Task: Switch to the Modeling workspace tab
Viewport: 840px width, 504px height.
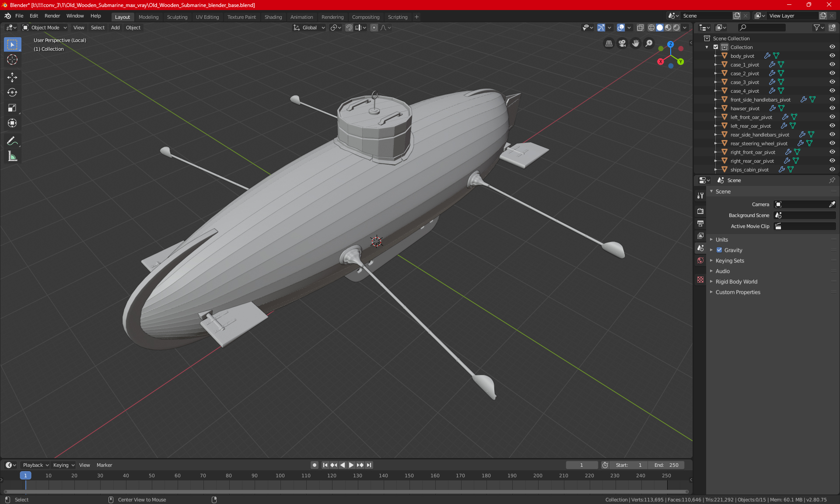Action: tap(148, 17)
